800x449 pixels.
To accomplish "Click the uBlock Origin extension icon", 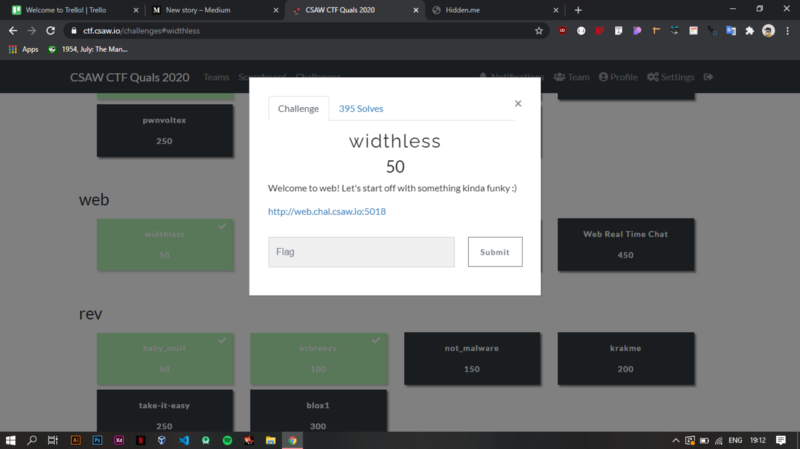I will tap(562, 31).
